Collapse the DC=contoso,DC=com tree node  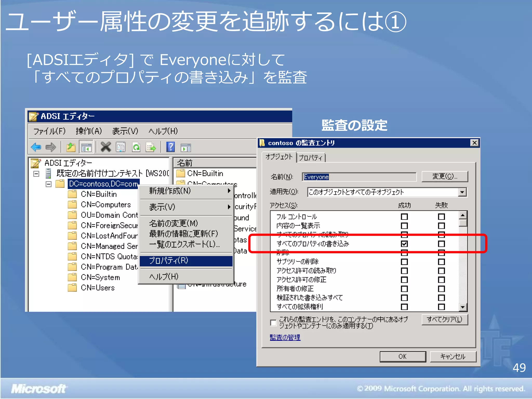click(x=49, y=184)
